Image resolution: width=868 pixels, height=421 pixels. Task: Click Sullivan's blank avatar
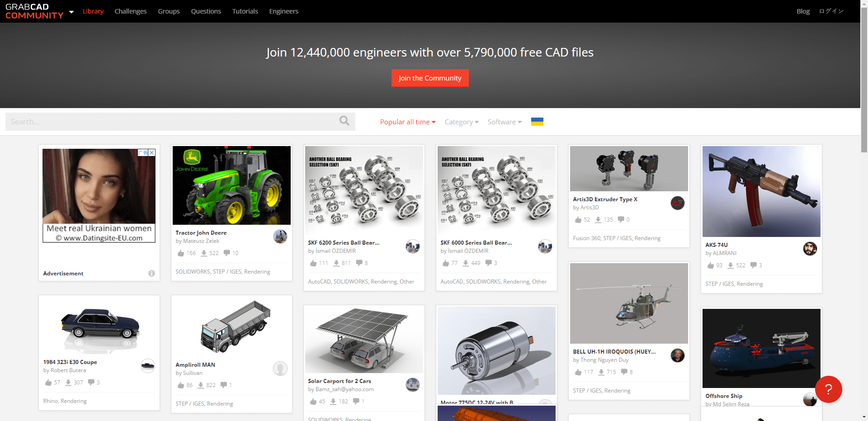[280, 369]
